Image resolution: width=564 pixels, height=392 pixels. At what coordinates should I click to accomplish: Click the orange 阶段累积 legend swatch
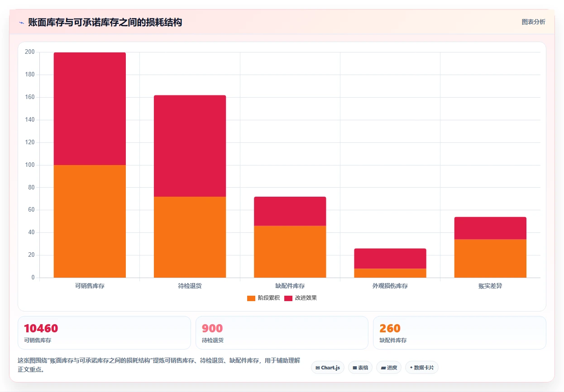(x=251, y=298)
